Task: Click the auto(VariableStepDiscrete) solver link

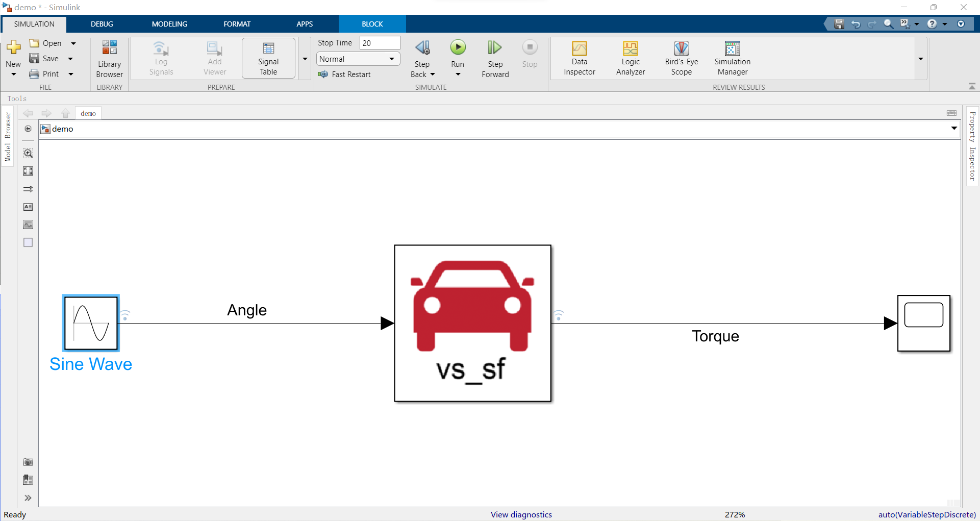Action: point(927,514)
